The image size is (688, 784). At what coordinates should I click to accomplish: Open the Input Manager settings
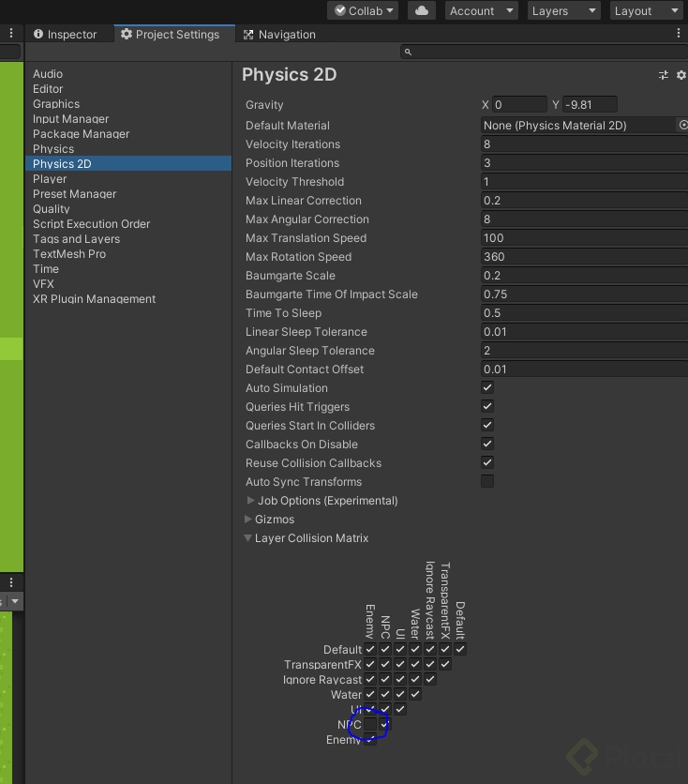point(70,119)
